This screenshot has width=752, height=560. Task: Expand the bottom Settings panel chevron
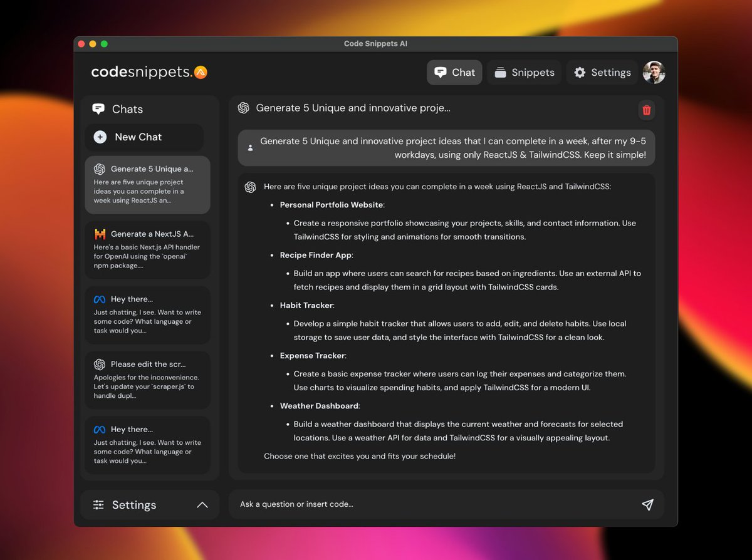point(202,505)
